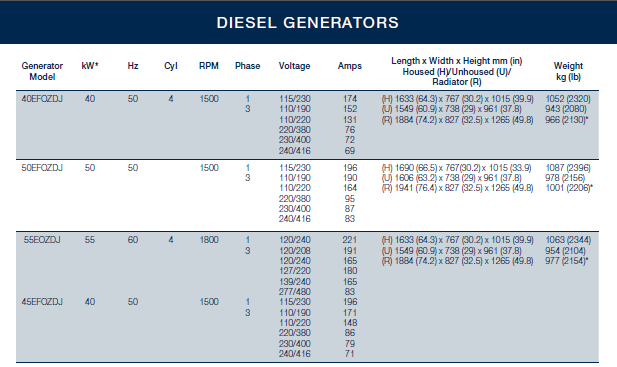Click the RPM column header

pyautogui.click(x=209, y=66)
